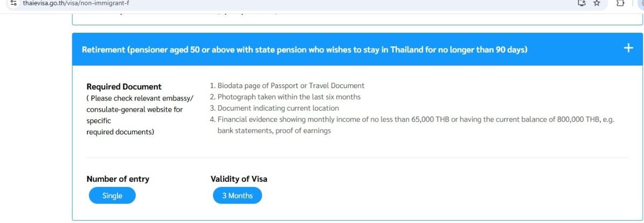Screen dimensions: 644x223
Task: Click the Number of entry label
Action: 118,179
